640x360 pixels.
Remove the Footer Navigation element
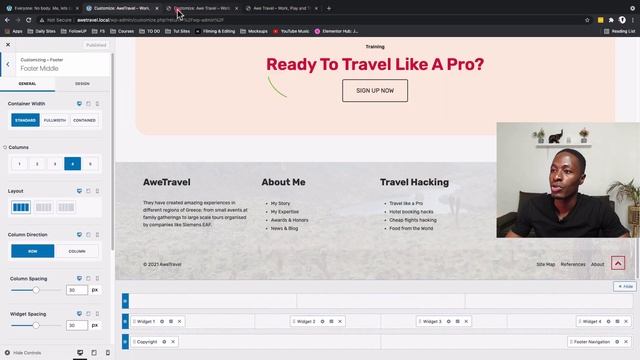(x=626, y=342)
